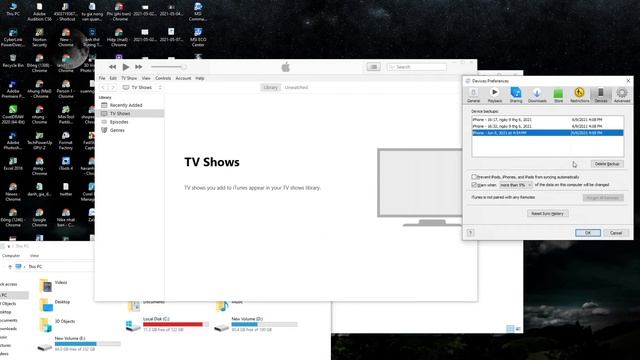Open Adobe Audition CS6 desktop icon
The image size is (640, 360).
coord(40,11)
